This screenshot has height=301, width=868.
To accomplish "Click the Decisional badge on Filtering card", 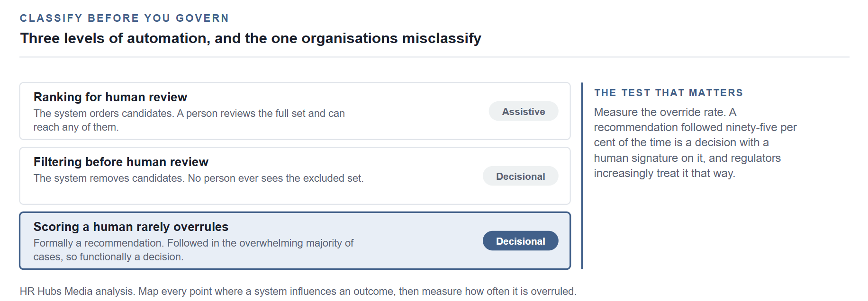I will click(x=520, y=176).
